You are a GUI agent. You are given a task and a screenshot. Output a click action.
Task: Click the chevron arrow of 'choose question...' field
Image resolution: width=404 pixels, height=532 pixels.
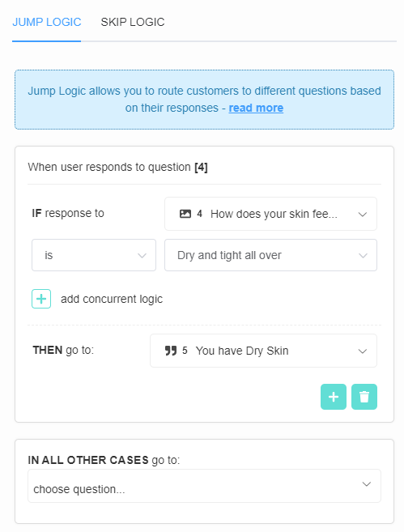[366, 484]
